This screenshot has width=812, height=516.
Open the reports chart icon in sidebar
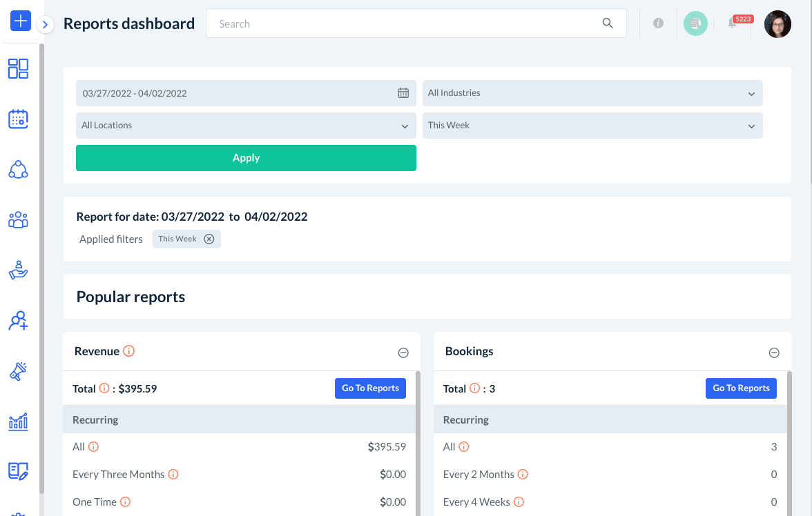tap(18, 421)
